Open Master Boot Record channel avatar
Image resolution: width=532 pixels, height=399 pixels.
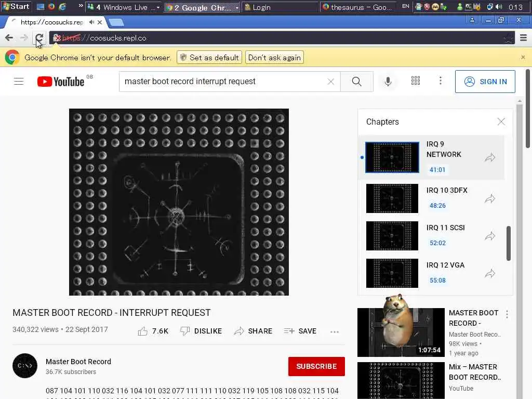(x=25, y=366)
